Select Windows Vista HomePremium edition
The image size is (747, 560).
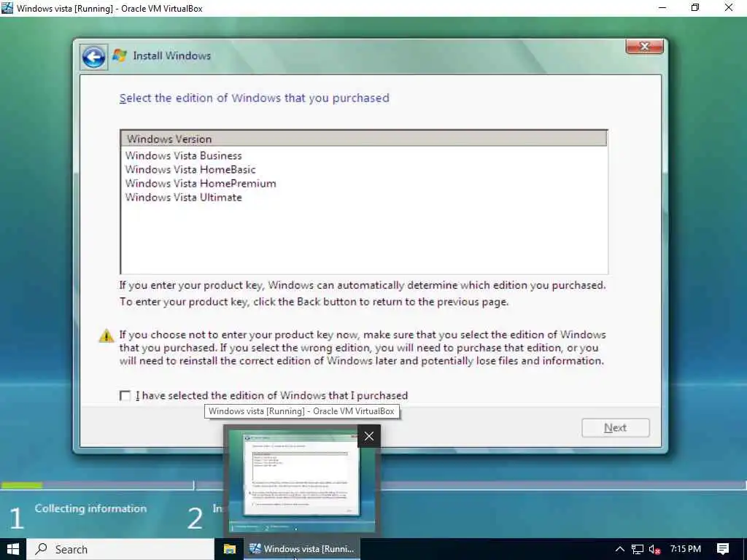(x=201, y=183)
